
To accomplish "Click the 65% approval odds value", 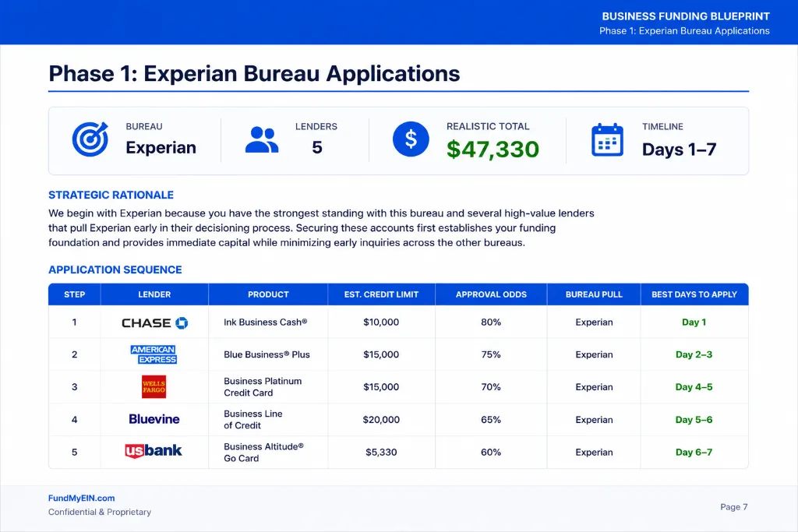I will [491, 420].
